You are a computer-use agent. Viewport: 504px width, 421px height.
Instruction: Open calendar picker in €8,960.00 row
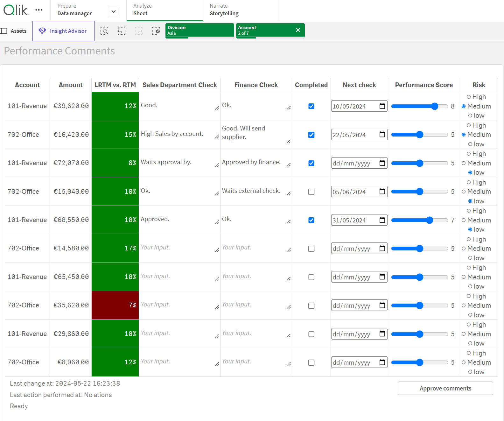click(x=382, y=362)
